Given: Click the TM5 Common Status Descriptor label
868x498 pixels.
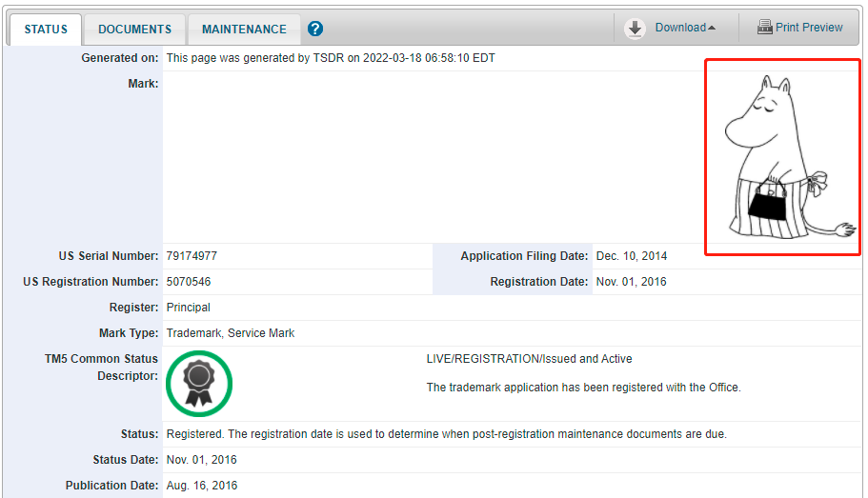Looking at the screenshot, I should pos(101,368).
